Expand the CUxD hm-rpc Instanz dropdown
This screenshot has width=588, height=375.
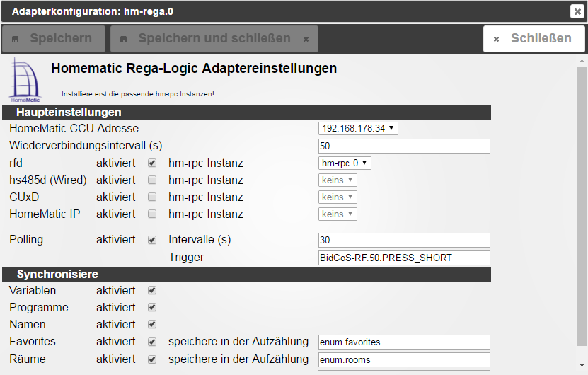click(338, 197)
